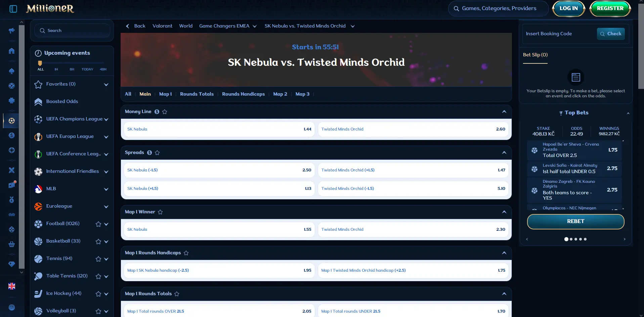This screenshot has height=317, width=644.
Task: Open help via the question mark icon
Action: pos(12,307)
